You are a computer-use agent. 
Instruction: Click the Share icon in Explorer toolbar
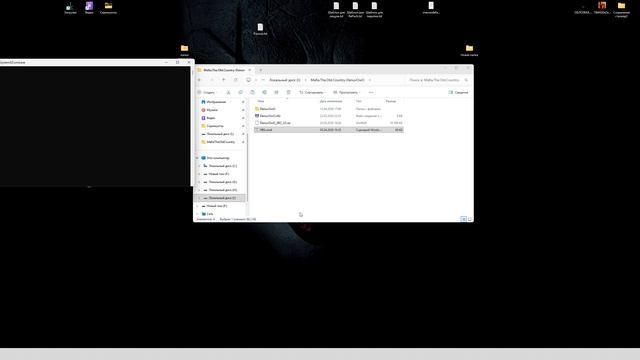[x=276, y=93]
